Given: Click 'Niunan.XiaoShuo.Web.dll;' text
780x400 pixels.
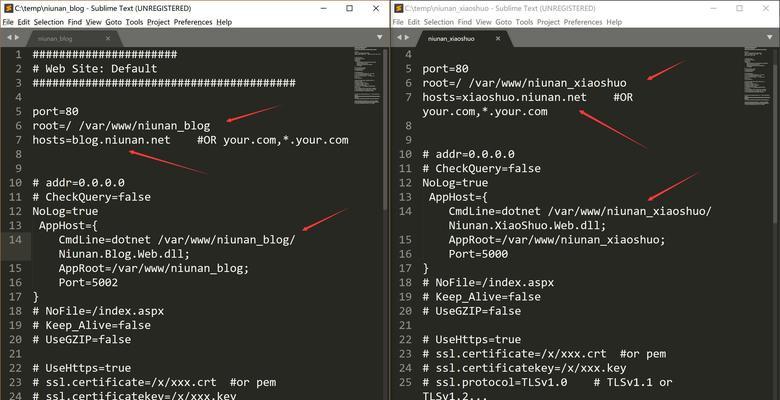Looking at the screenshot, I should coord(527,225).
